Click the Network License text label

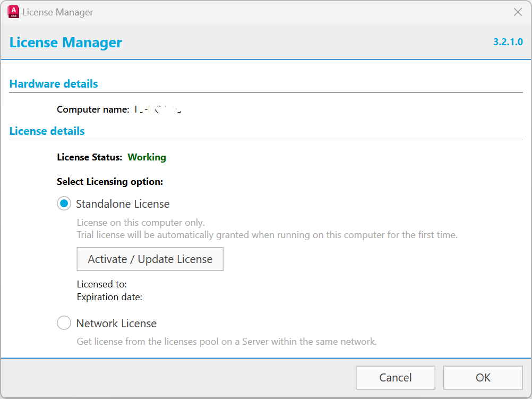coord(116,324)
